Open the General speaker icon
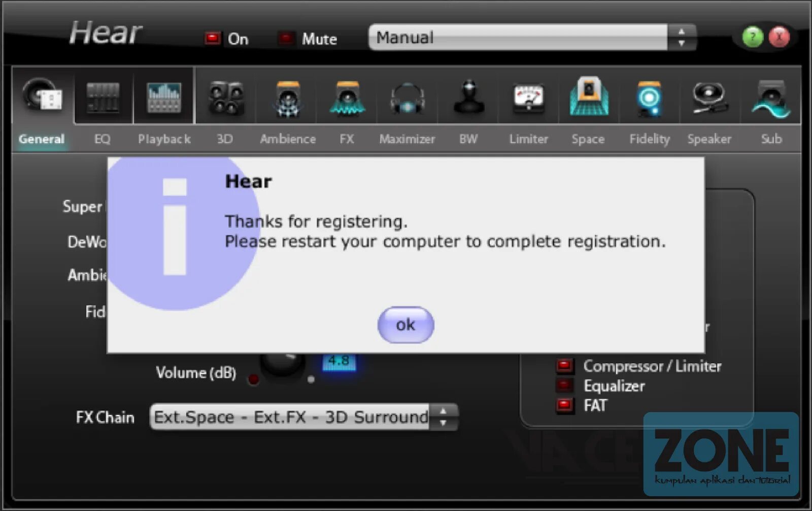Viewport: 812px width, 511px height. click(42, 95)
